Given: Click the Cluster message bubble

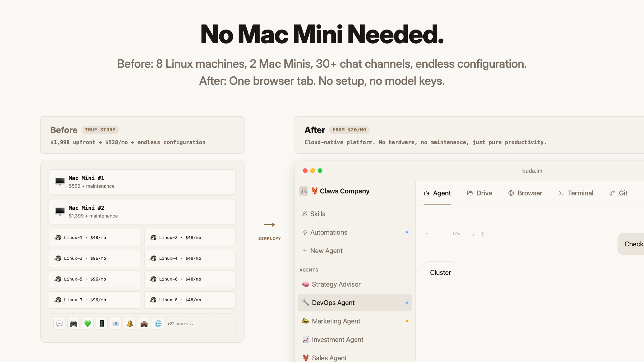Looking at the screenshot, I should click(x=440, y=273).
